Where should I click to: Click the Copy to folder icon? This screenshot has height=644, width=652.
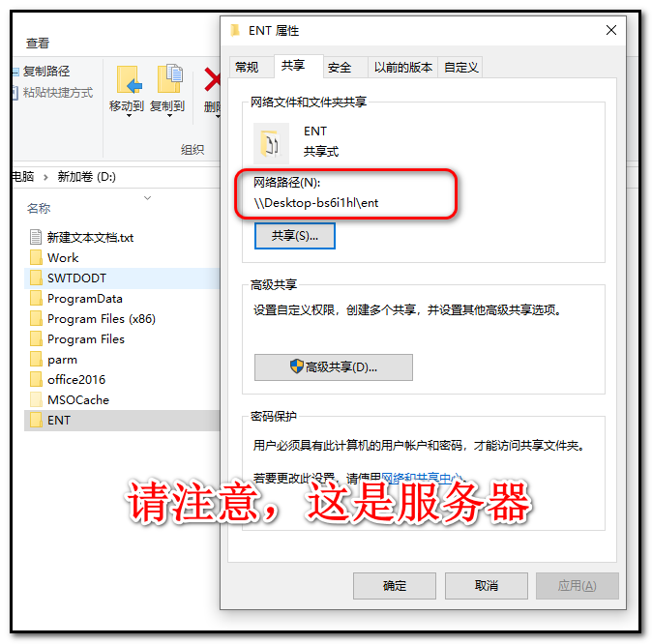[x=169, y=78]
